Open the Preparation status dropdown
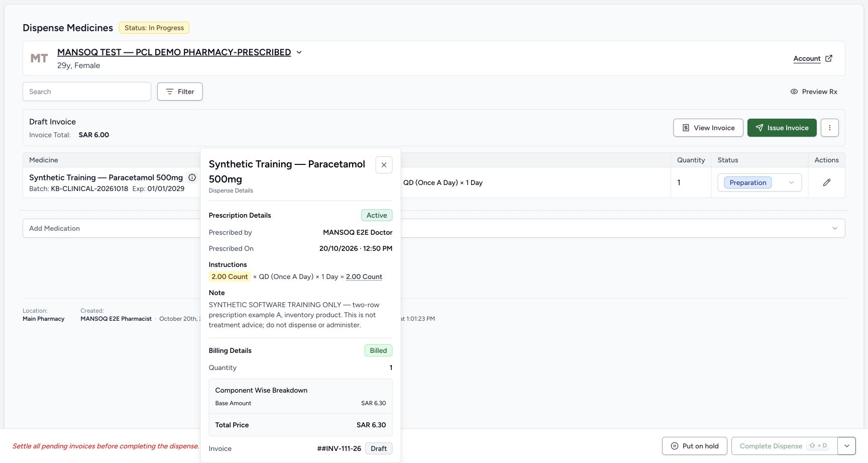This screenshot has width=868, height=463. [759, 182]
